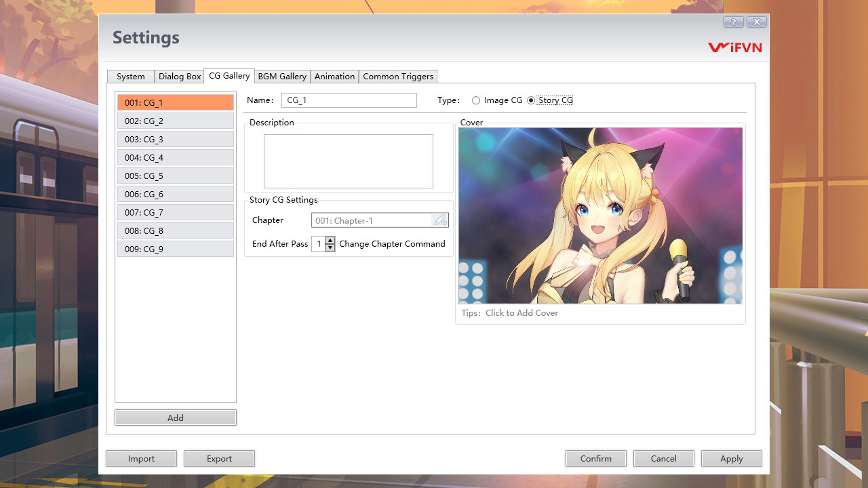Increment End After Pass with up arrow
868x488 pixels.
(x=330, y=241)
